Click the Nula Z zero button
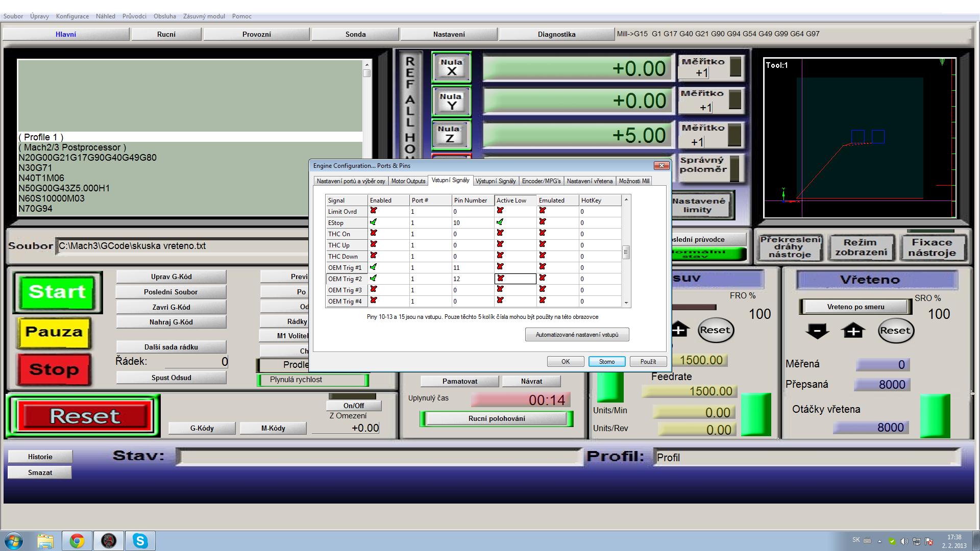This screenshot has height=551, width=980. coord(450,134)
